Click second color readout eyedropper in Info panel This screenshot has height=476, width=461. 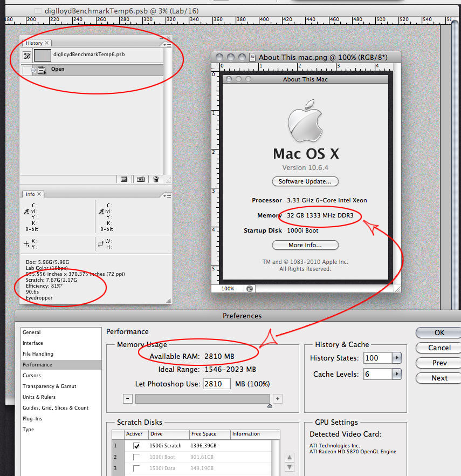pyautogui.click(x=101, y=212)
